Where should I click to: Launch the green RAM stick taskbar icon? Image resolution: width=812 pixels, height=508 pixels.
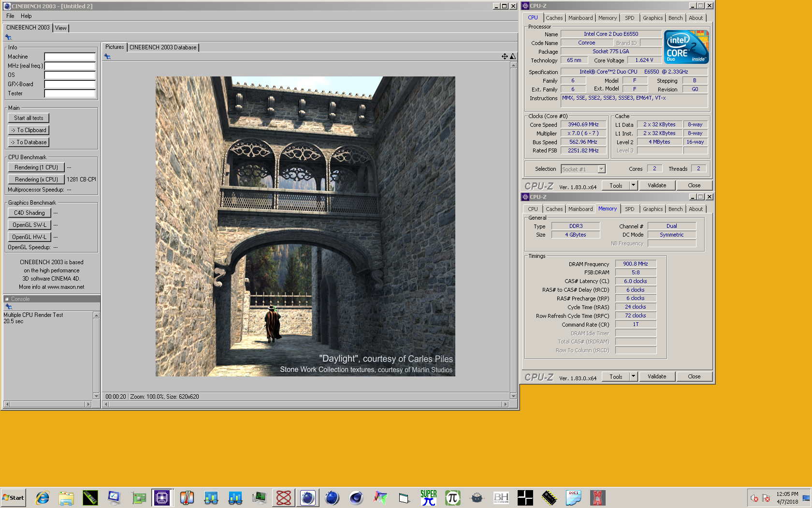coord(90,497)
